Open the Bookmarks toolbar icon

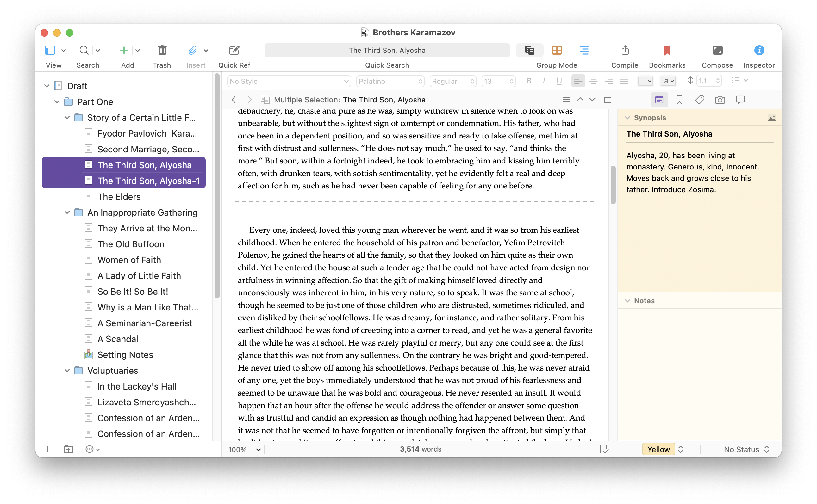tap(667, 51)
